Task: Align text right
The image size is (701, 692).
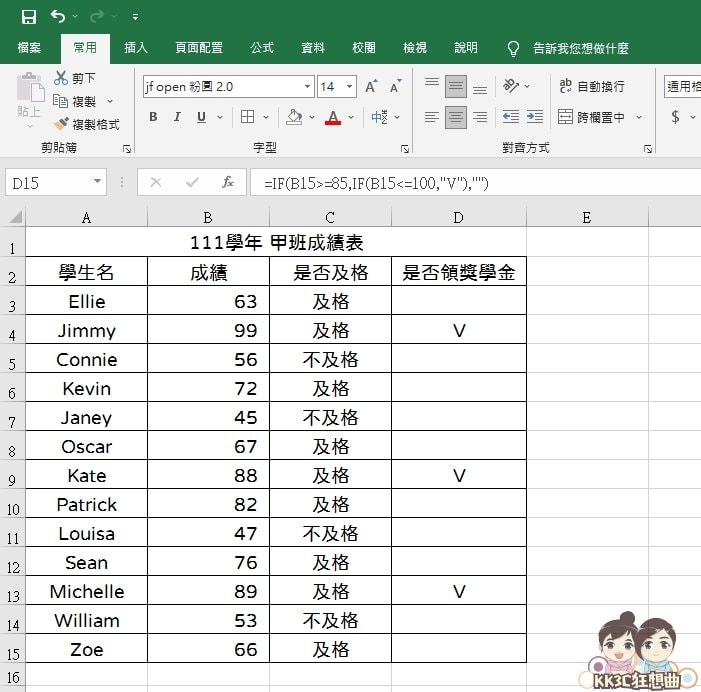Action: 480,117
